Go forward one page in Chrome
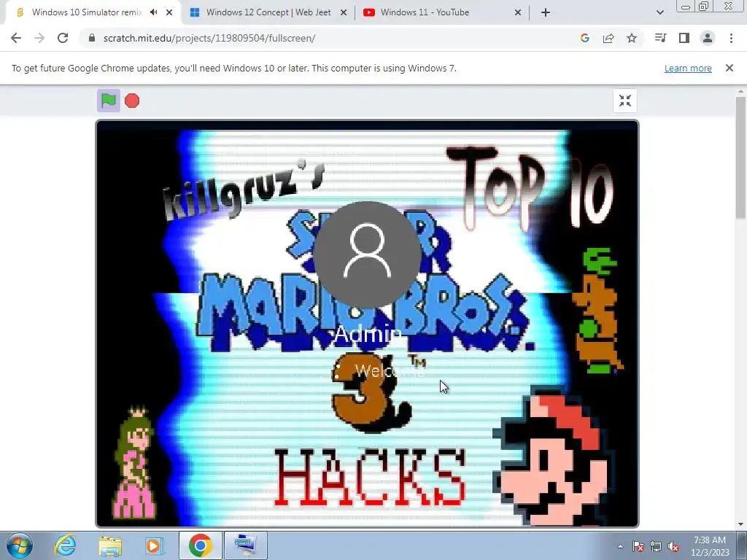The image size is (747, 560). pyautogui.click(x=39, y=38)
